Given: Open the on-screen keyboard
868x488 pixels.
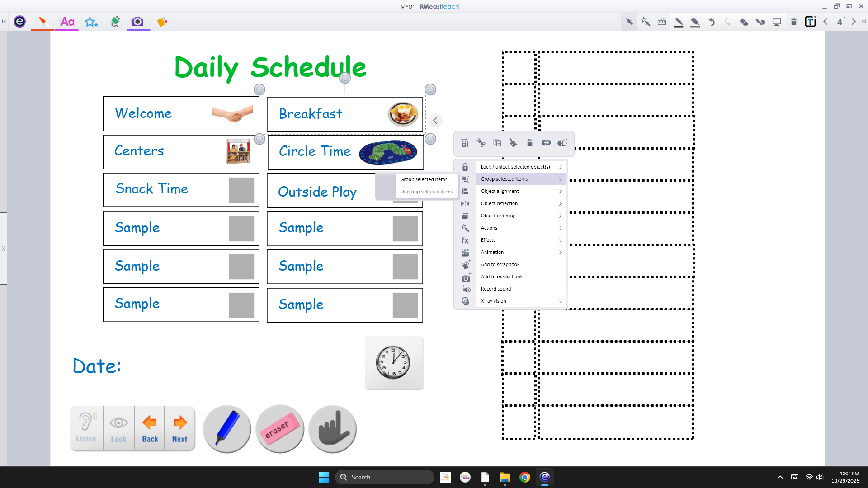Looking at the screenshot, I should coord(662,21).
